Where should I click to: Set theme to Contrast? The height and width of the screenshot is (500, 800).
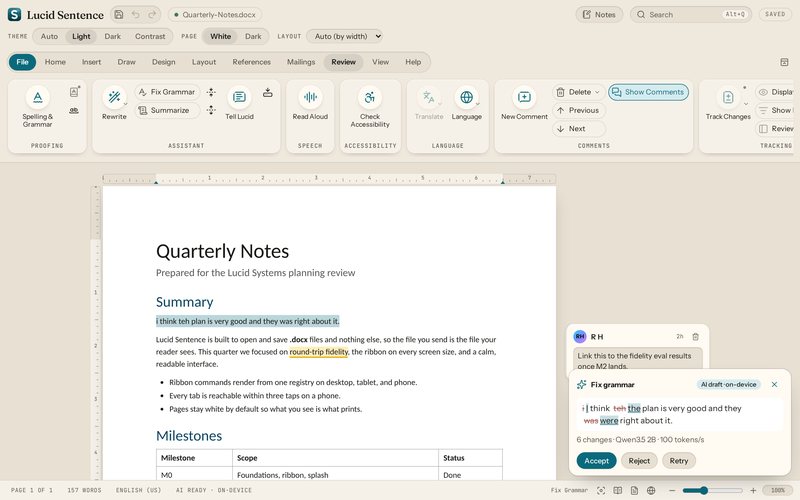[150, 36]
